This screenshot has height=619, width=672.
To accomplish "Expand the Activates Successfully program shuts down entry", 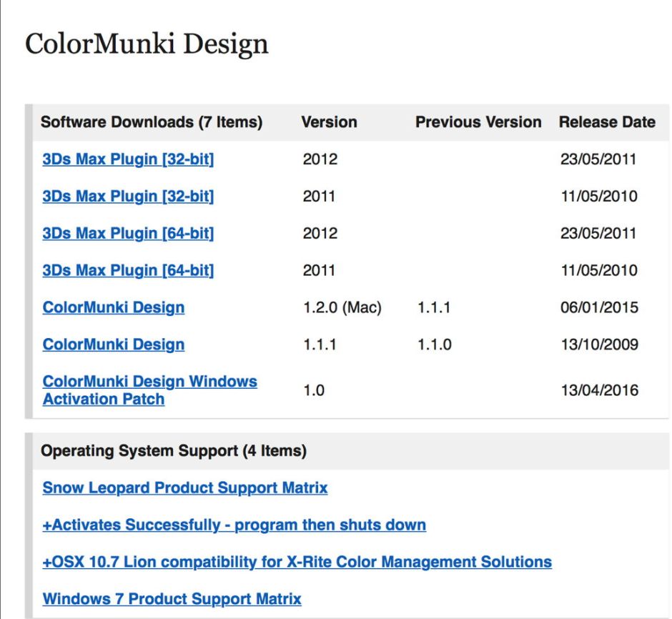I will pyautogui.click(x=234, y=525).
